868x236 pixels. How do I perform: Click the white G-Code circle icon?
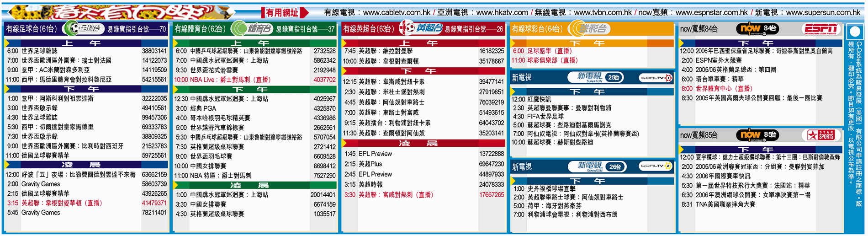pyautogui.click(x=854, y=32)
